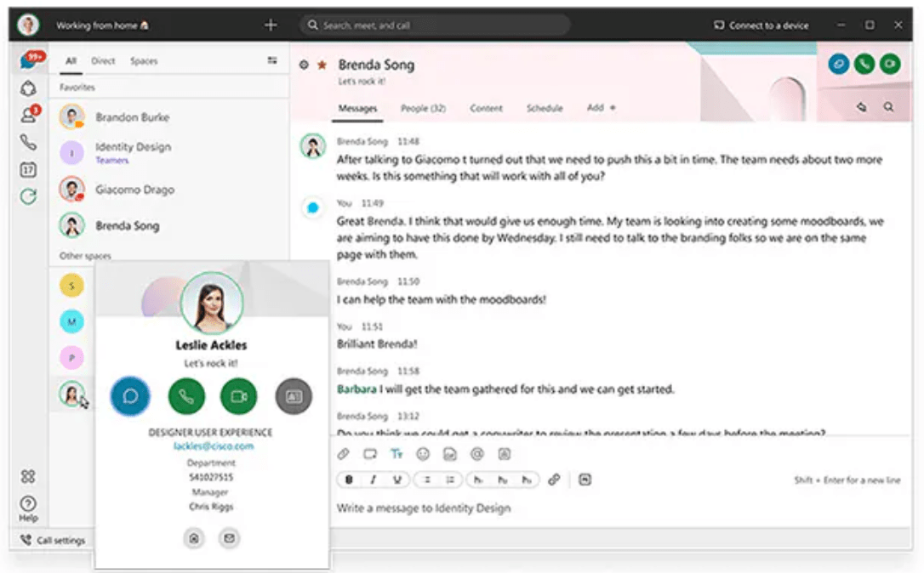Open the spaces list filter icon

(272, 60)
